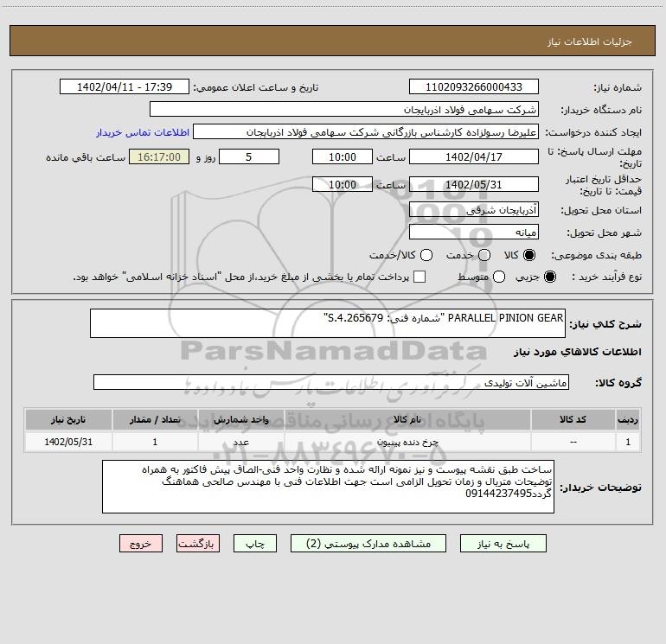Screen dimensions: 666x644
Task: Click the پاسخ به نیاز button
Action: [503, 544]
